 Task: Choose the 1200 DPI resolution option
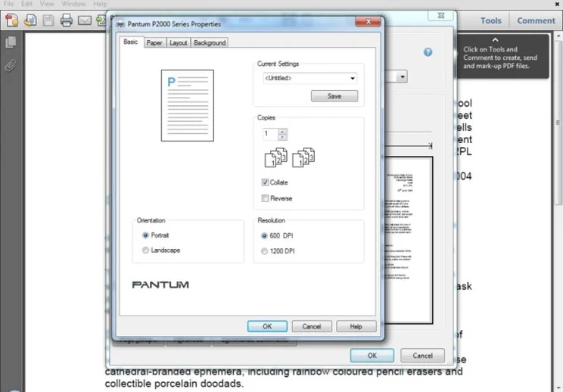264,251
